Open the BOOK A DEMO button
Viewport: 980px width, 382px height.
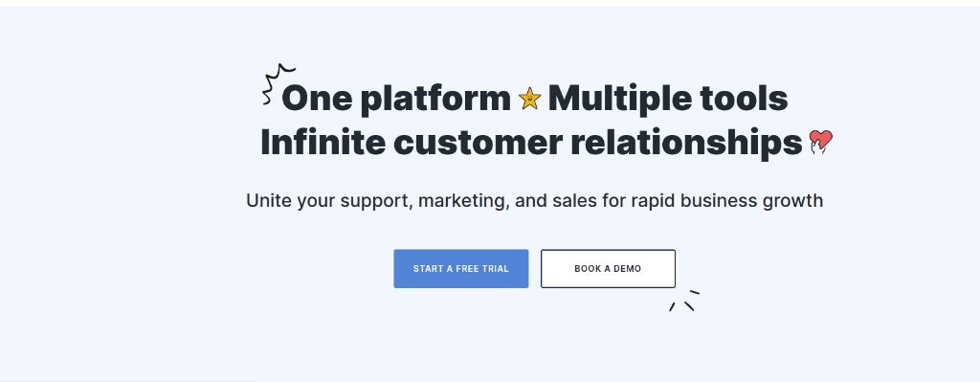click(x=608, y=269)
